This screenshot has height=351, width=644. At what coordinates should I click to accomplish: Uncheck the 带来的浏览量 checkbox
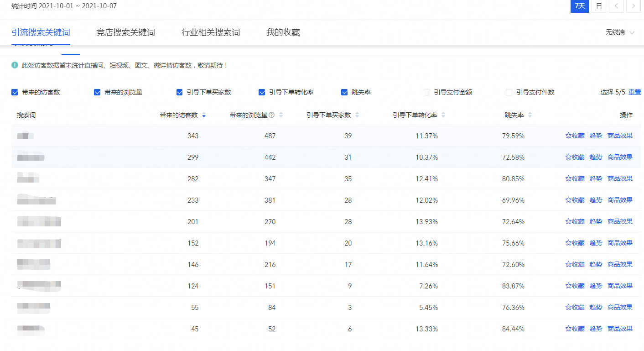(97, 92)
